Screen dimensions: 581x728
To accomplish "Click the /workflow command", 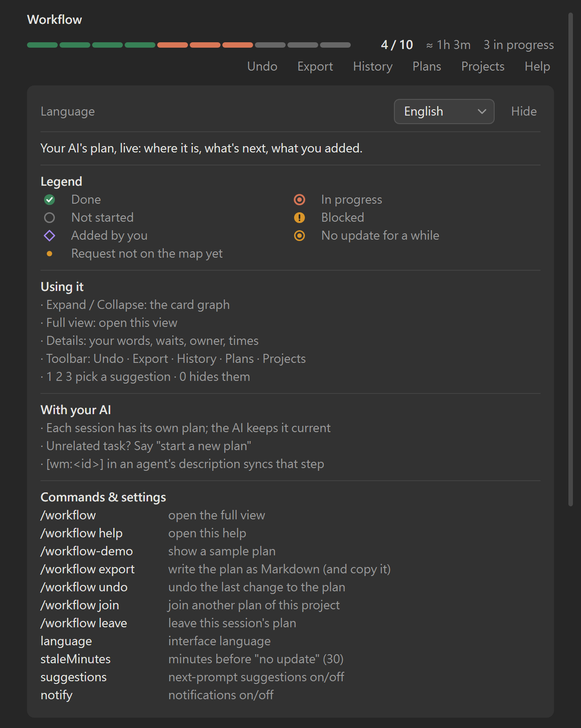I will click(68, 515).
